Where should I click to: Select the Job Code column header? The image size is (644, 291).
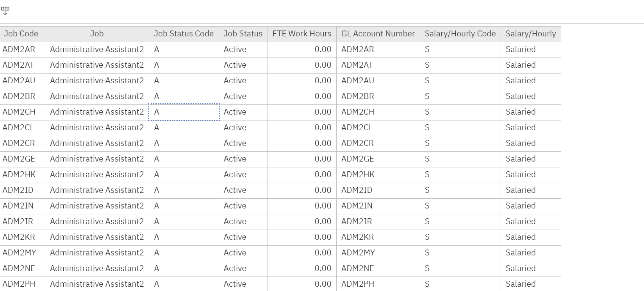coord(22,34)
